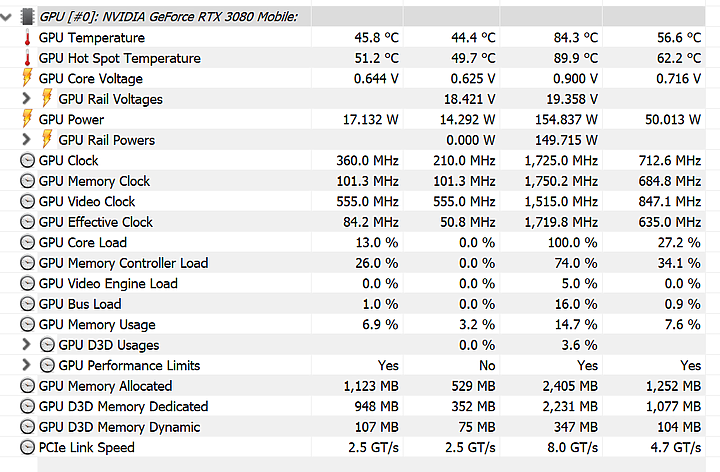Image resolution: width=720 pixels, height=472 pixels.
Task: Select the GPU Memory Clock sensor row
Action: (94, 181)
